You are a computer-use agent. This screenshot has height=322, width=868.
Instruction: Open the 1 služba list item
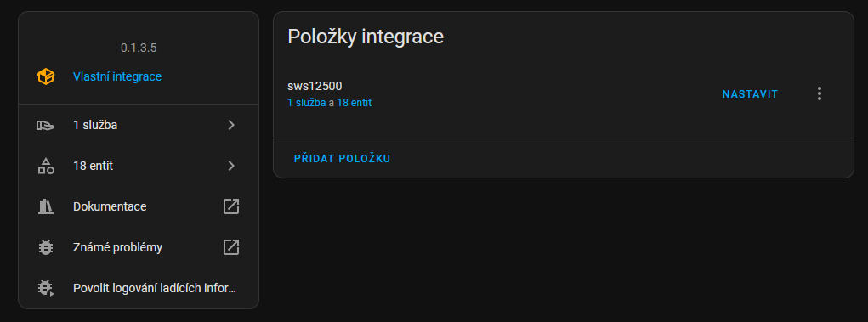[139, 125]
